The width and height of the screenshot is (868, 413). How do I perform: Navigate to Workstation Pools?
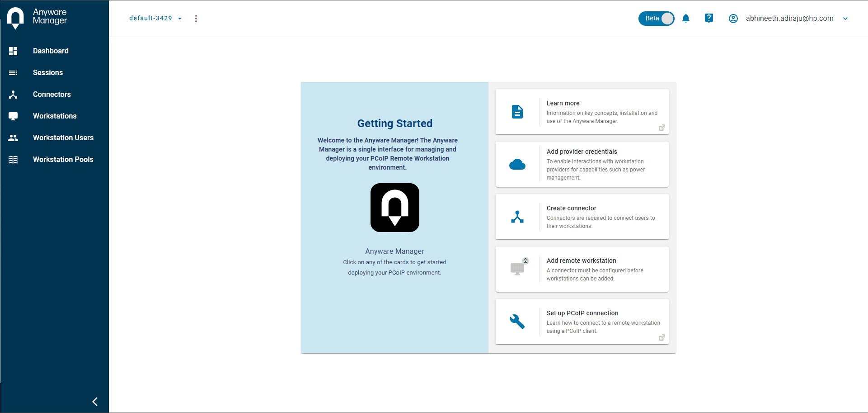[63, 160]
